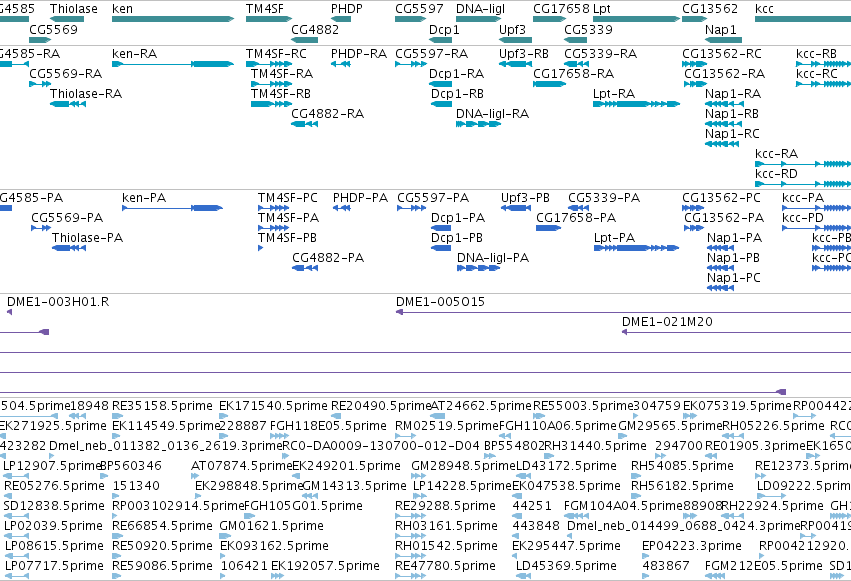Screen dimensions: 851x581
Task: Select the Thiolase gene label
Action: tap(74, 9)
